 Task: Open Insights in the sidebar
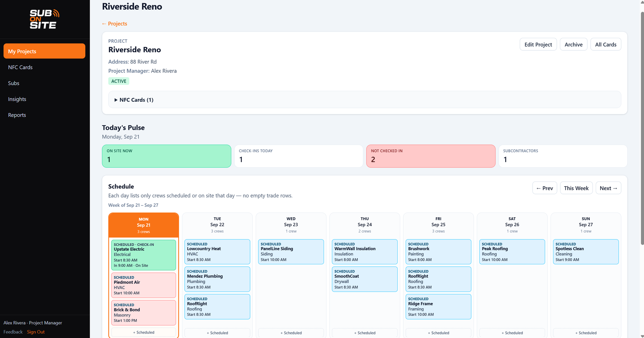coord(44,99)
